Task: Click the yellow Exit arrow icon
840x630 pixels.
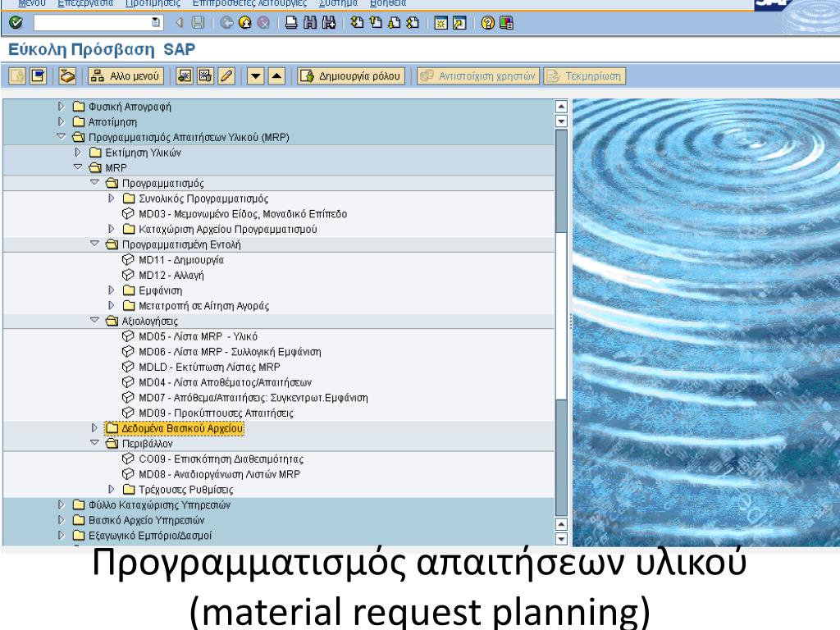Action: pyautogui.click(x=244, y=22)
